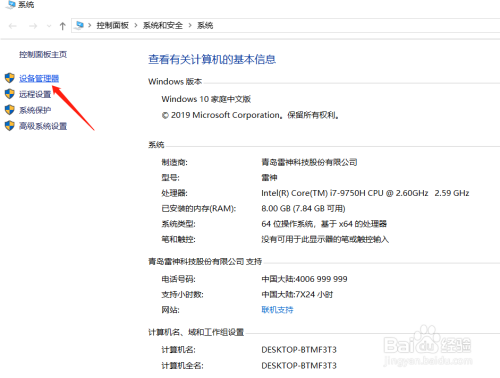Click the shield icon next to 系统保护
The height and width of the screenshot is (378, 500).
click(10, 110)
